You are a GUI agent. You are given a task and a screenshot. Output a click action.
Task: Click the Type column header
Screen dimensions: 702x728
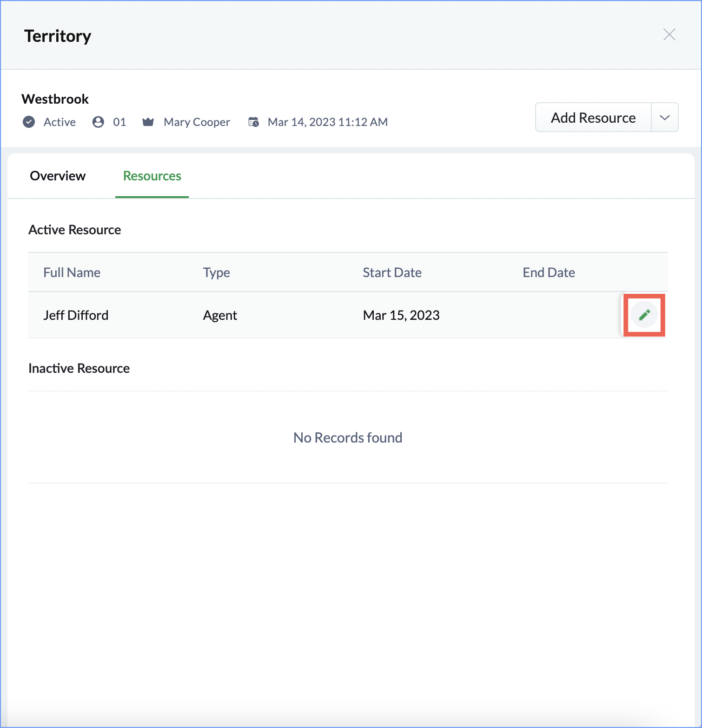(216, 272)
